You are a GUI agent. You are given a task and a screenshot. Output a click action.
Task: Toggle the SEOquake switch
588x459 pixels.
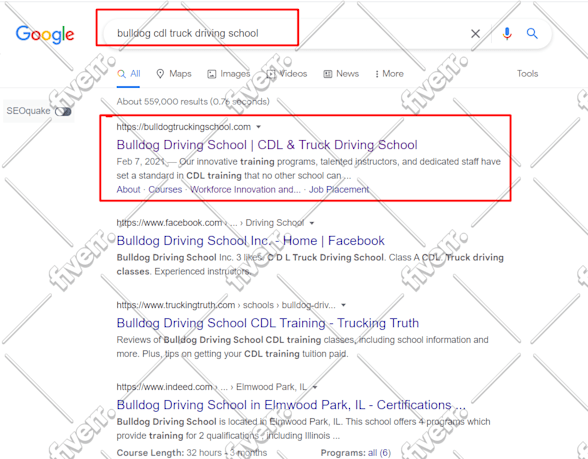[63, 111]
